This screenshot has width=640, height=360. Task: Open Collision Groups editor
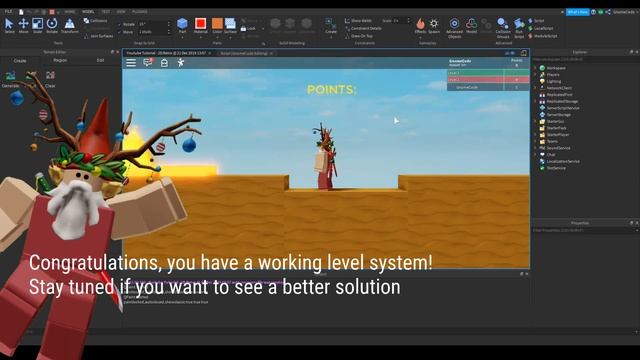[x=503, y=28]
